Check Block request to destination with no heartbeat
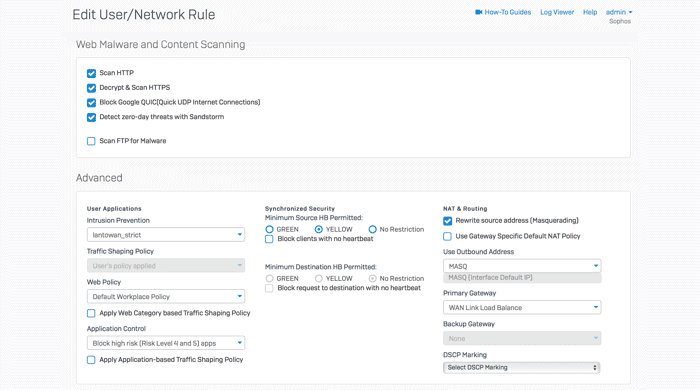Image resolution: width=700 pixels, height=390 pixels. click(269, 288)
